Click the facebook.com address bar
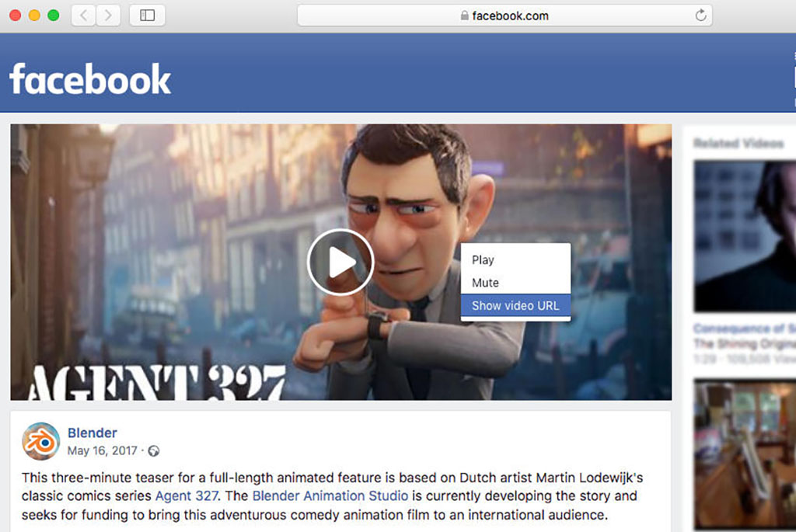 504,16
